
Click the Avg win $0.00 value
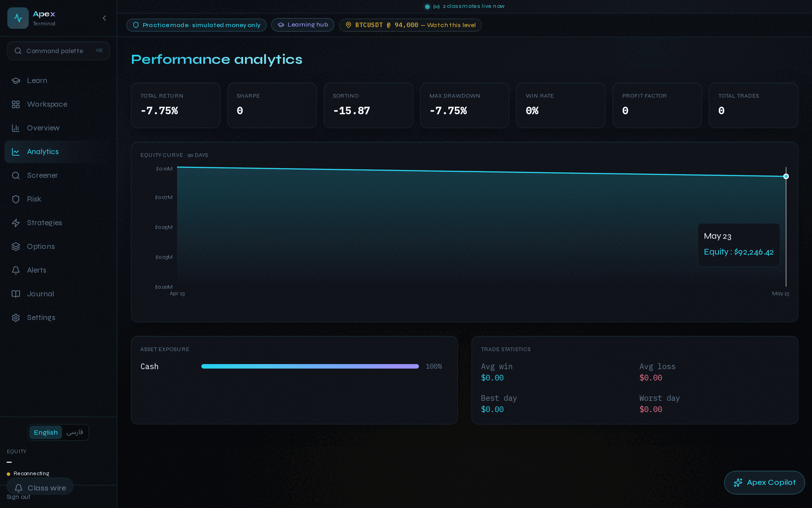(x=492, y=378)
